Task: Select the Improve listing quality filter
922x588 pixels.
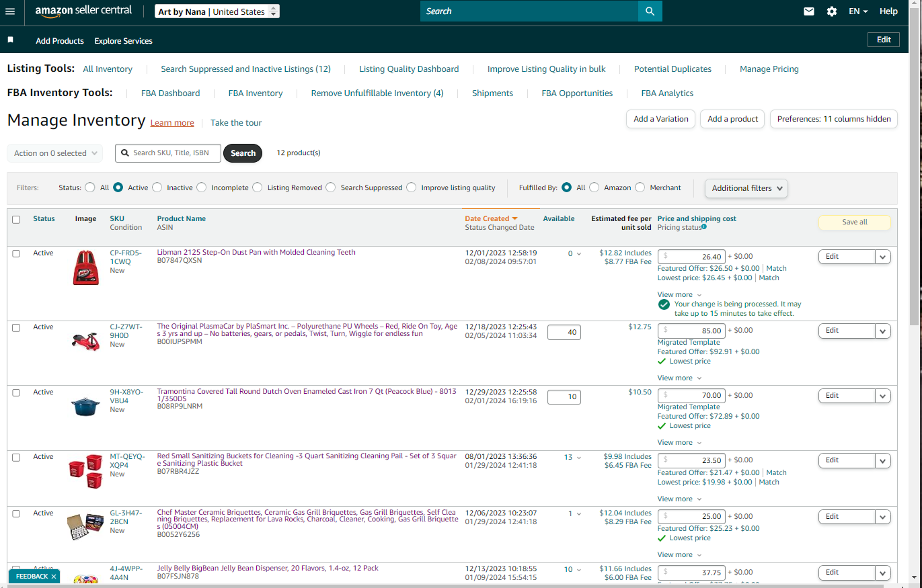Action: tap(412, 187)
